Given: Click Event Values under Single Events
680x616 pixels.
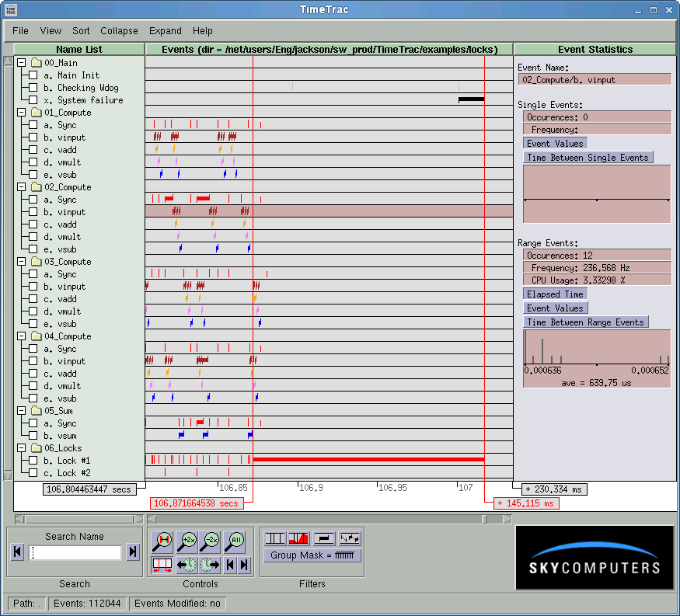Looking at the screenshot, I should (x=555, y=144).
